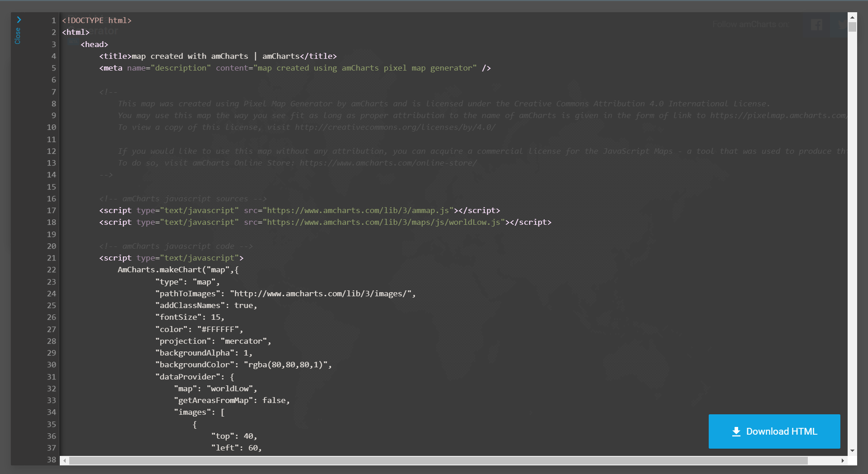
Task: Click the meta content "map created using amCharts pixel map generator"
Action: 367,68
